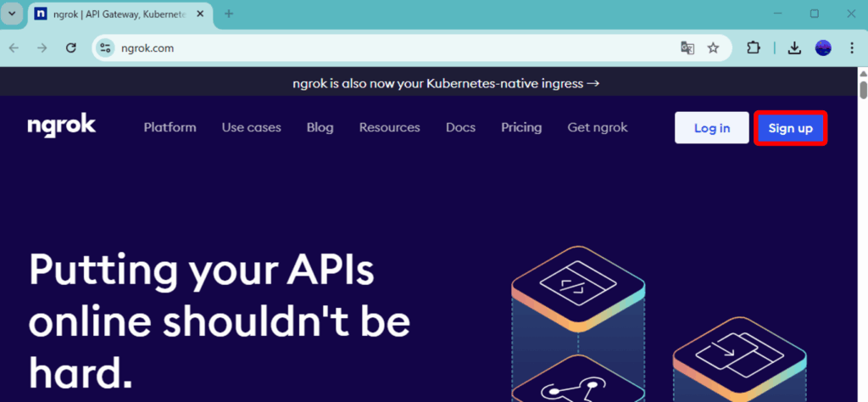Open the Chrome profile avatar
The height and width of the screenshot is (402, 868).
[x=823, y=48]
